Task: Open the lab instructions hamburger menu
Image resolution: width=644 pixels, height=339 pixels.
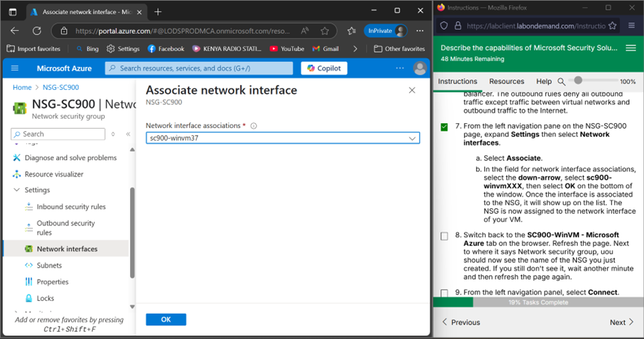Action: pos(631,48)
